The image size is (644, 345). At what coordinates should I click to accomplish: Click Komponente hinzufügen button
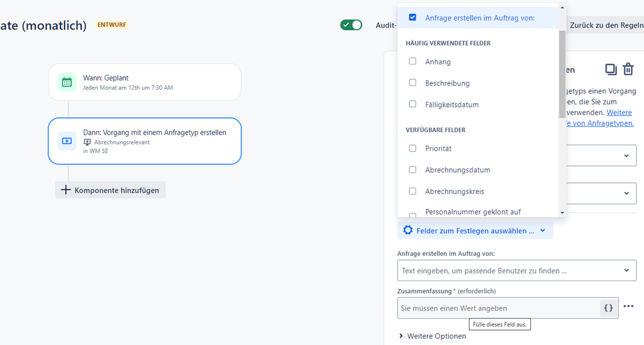pyautogui.click(x=110, y=190)
